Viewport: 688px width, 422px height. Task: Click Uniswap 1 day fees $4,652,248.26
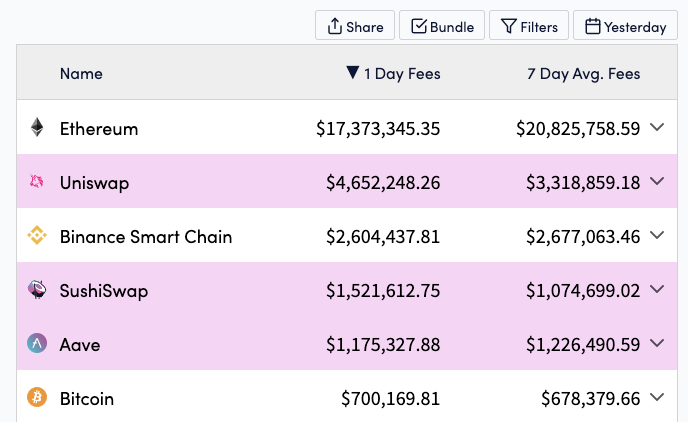[383, 182]
